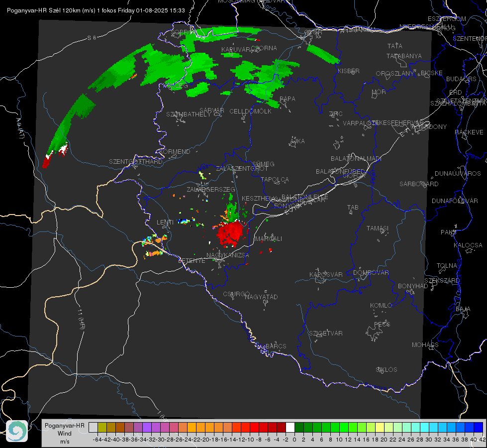
Task: Select the CSORNA city label
Action: coord(264,48)
